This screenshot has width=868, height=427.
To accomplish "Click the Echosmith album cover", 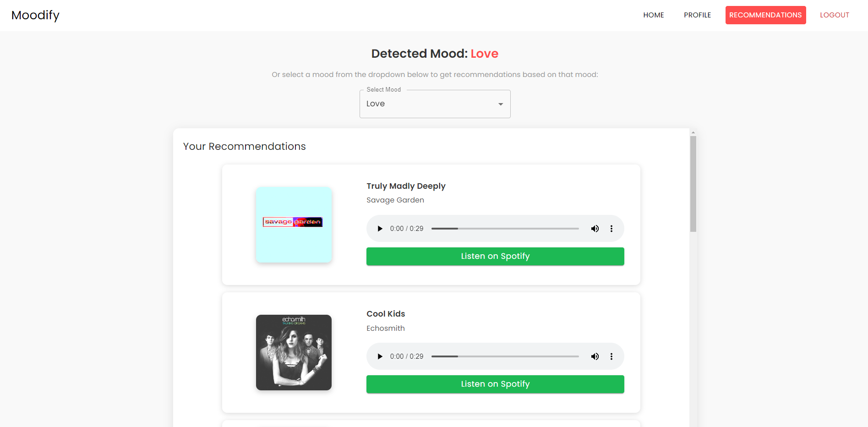I will pos(294,352).
